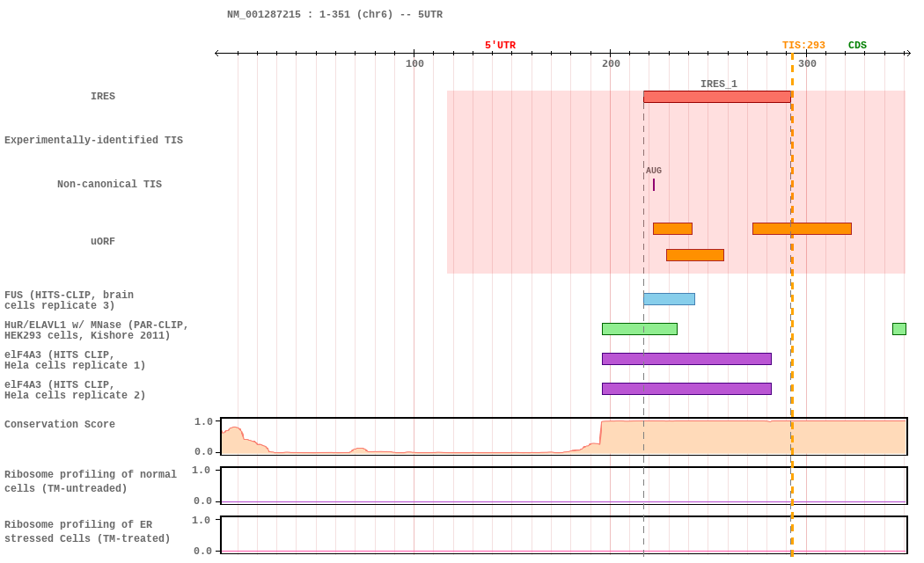Image resolution: width=924 pixels, height=563 pixels.
Task: Click the wide green HuR/ELAVL1 binding bar
Action: pyautogui.click(x=639, y=329)
